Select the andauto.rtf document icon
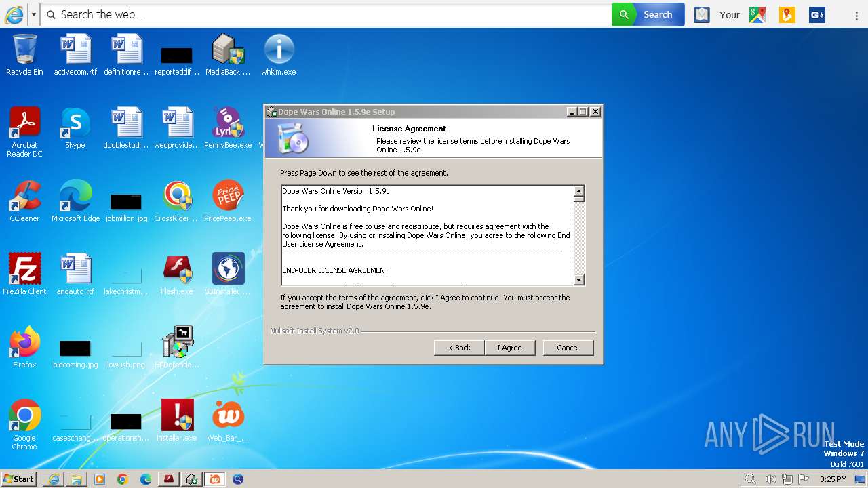The width and height of the screenshot is (868, 488). tap(75, 274)
